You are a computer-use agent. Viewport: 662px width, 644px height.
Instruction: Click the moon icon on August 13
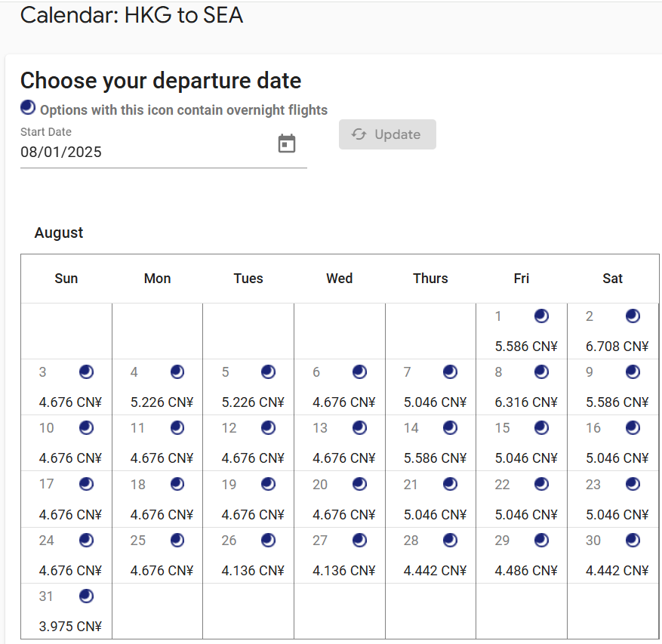click(359, 428)
